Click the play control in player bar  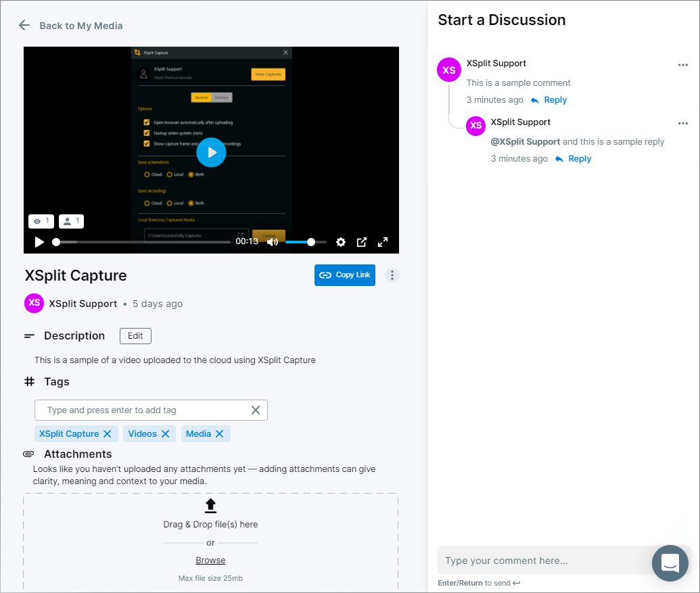[x=39, y=242]
